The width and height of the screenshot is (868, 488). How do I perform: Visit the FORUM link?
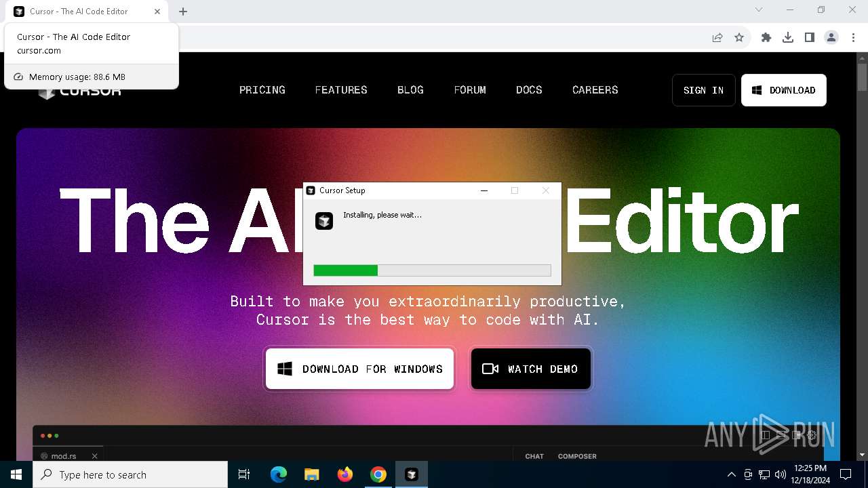coord(470,89)
